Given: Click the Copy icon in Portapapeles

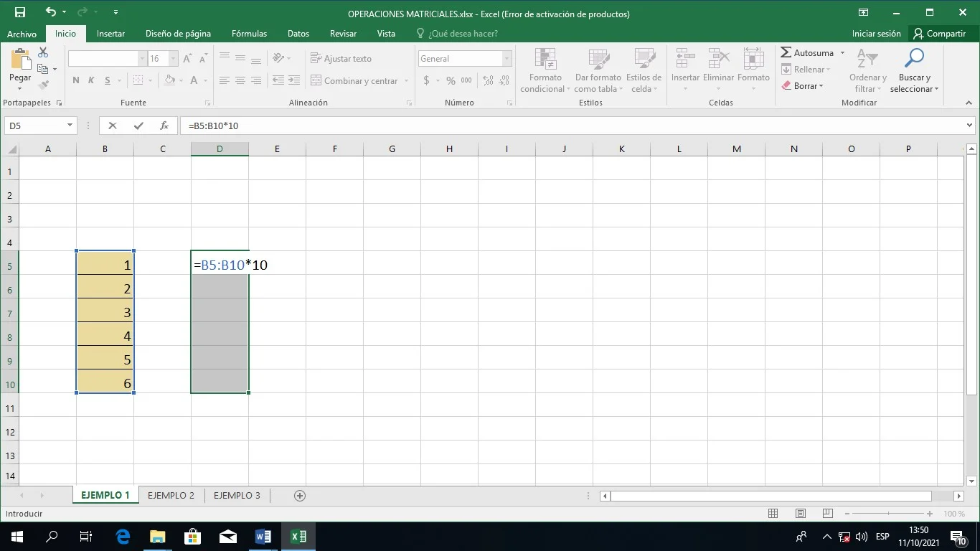Looking at the screenshot, I should [43, 69].
